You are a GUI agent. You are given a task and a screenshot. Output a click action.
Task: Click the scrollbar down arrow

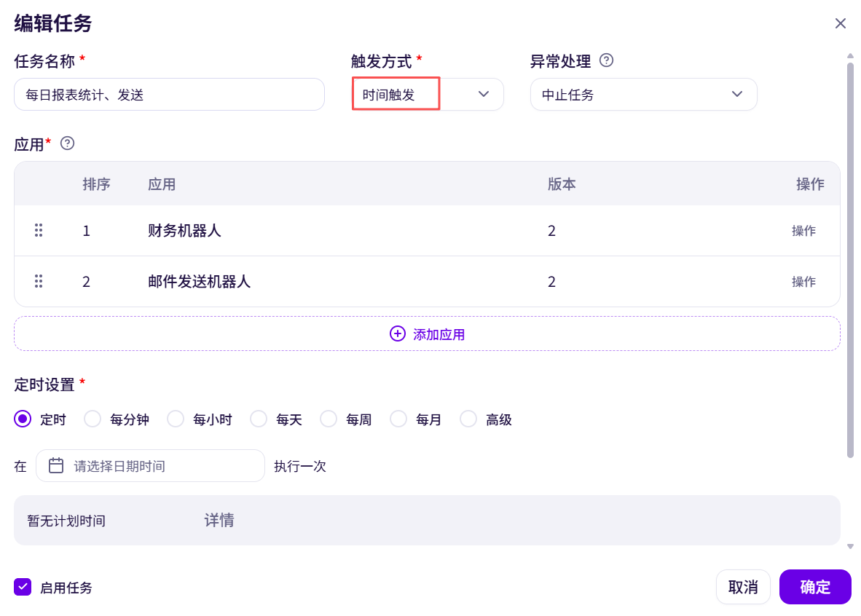[x=850, y=546]
